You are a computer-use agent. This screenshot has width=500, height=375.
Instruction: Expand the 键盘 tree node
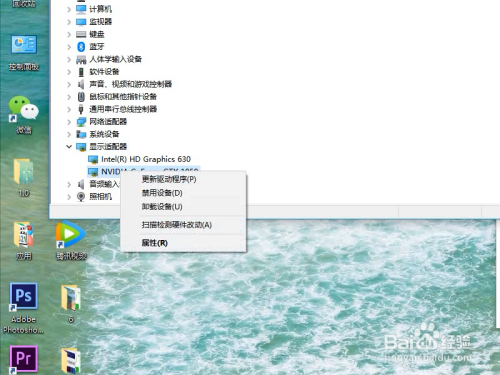69,34
